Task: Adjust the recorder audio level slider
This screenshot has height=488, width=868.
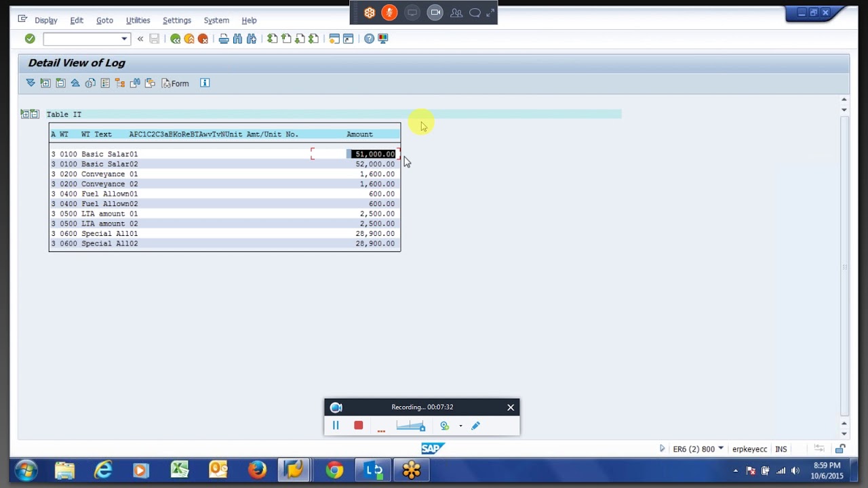Action: [411, 426]
